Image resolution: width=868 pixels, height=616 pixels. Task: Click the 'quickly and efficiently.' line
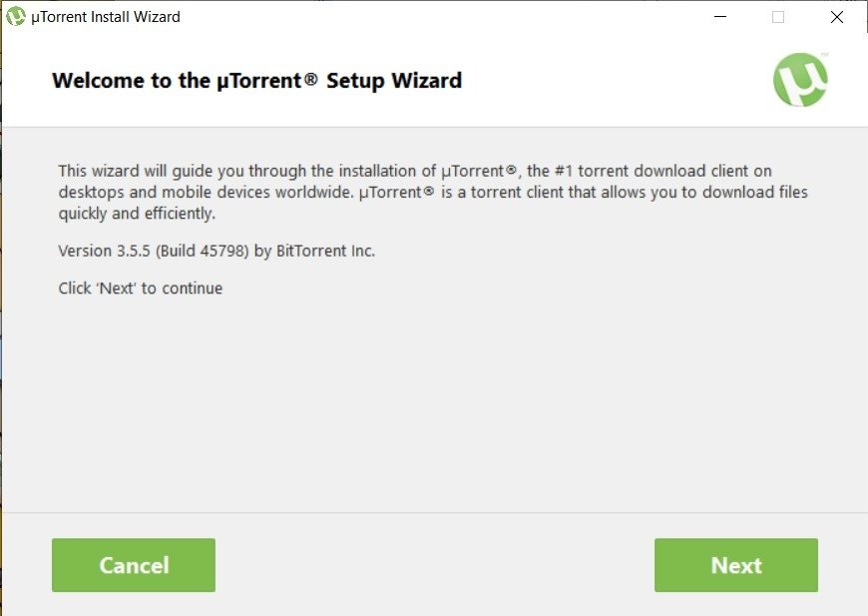(137, 214)
